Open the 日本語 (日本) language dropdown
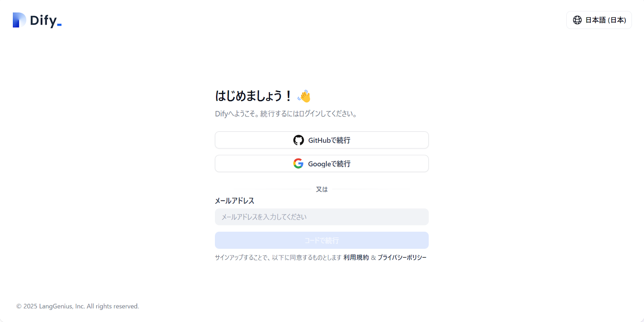The width and height of the screenshot is (644, 322). (599, 20)
